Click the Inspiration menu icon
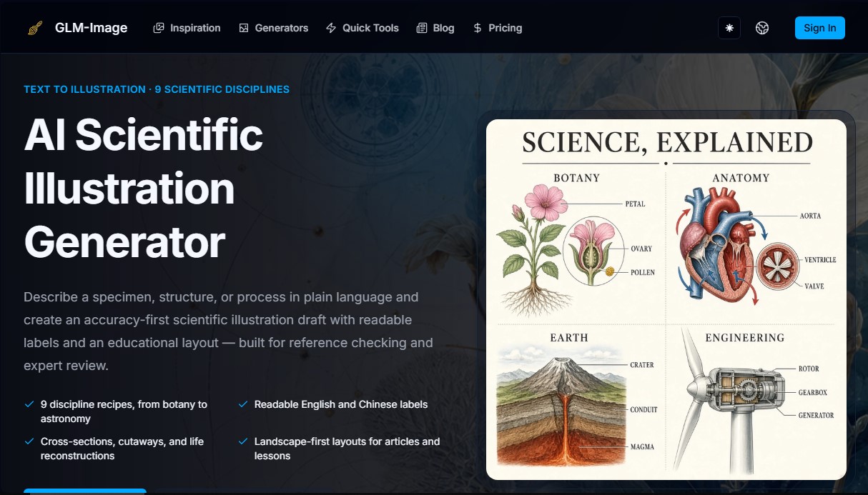This screenshot has height=495, width=868. point(159,28)
